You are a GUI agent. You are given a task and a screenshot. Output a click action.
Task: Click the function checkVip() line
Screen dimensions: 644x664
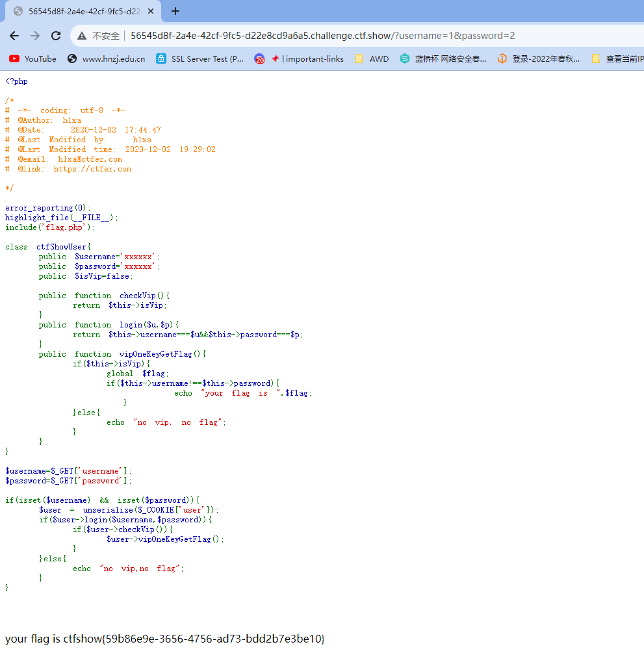click(104, 296)
